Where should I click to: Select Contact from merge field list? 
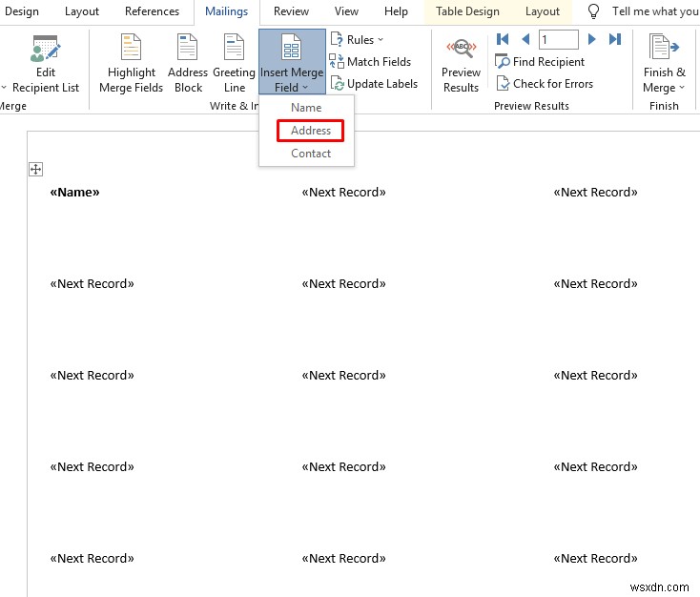pyautogui.click(x=311, y=154)
